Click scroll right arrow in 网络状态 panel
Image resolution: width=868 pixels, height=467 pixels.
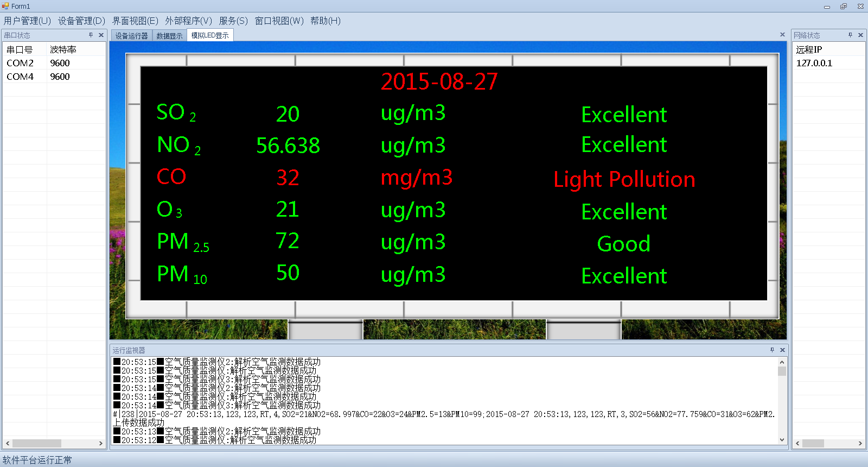860,443
